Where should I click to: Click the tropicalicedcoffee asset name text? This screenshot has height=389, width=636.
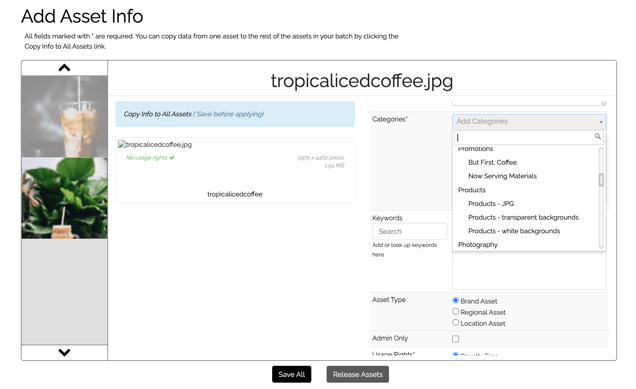click(x=235, y=194)
